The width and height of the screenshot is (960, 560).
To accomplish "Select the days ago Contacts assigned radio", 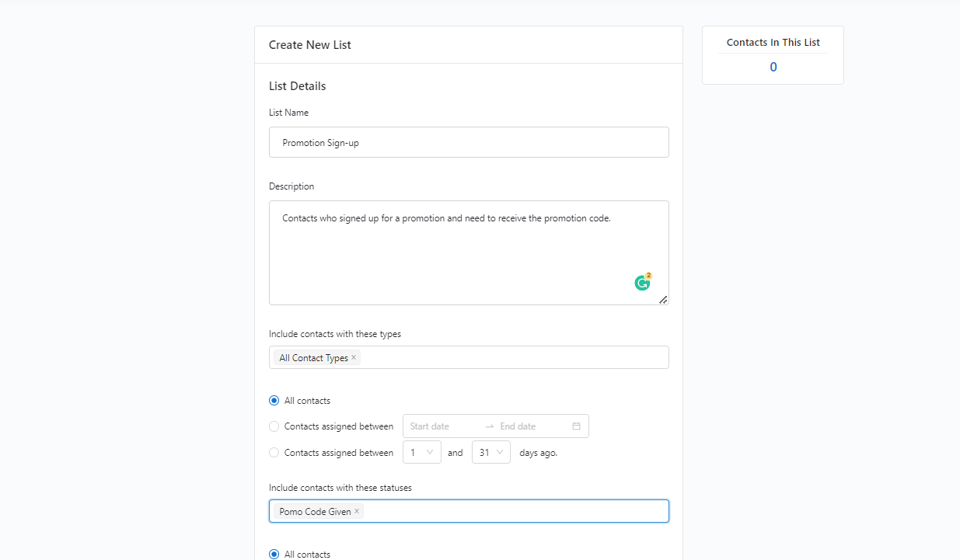I will (x=274, y=453).
